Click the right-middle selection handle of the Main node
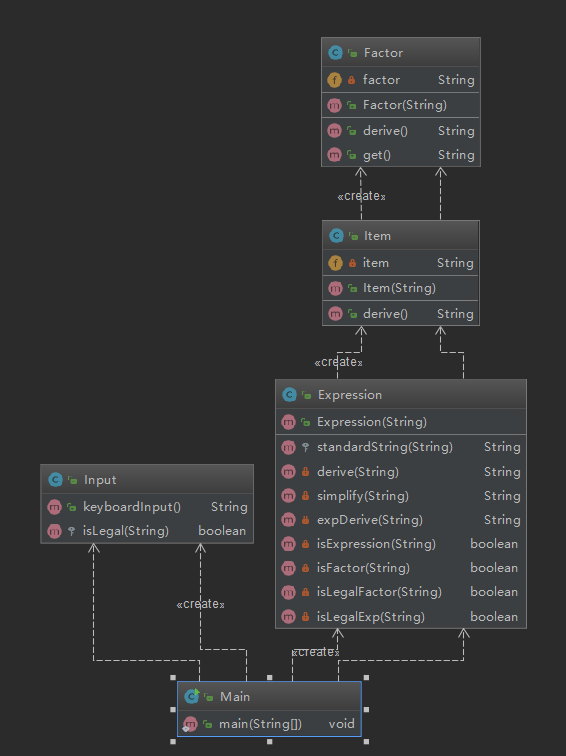 point(366,709)
